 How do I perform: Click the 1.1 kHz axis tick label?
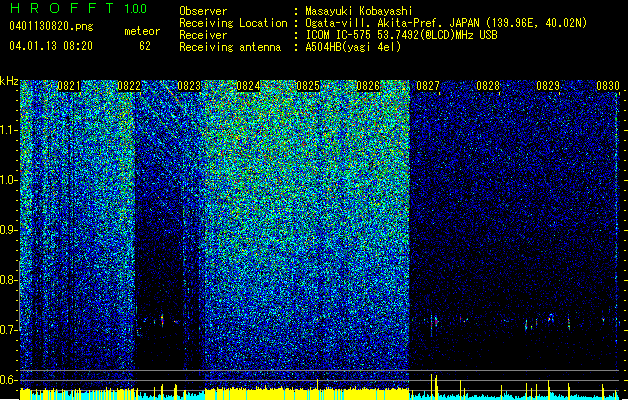tap(9, 130)
